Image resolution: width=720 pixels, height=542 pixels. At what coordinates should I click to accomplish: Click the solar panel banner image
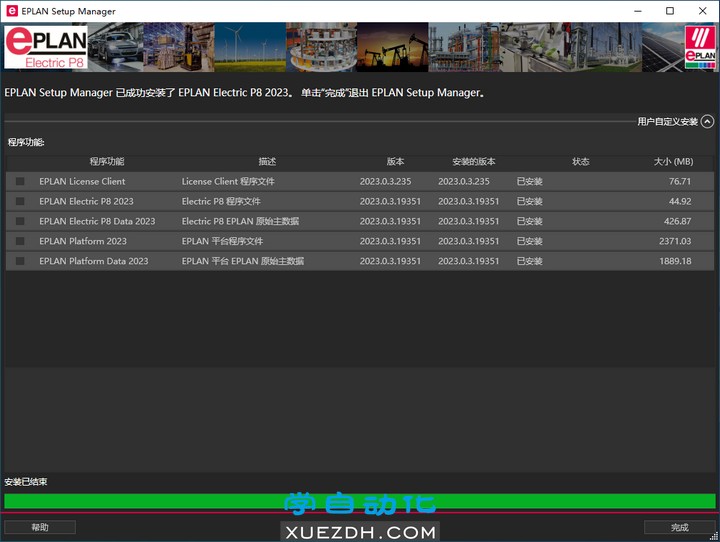663,47
